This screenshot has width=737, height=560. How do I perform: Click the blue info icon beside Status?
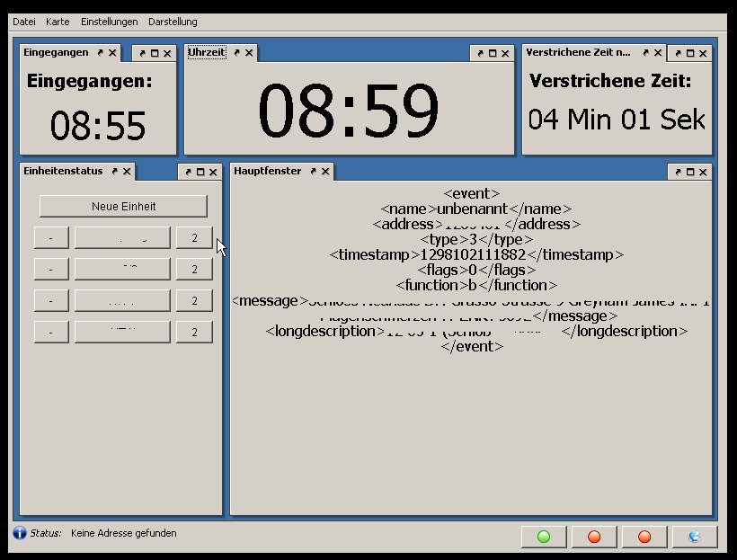[x=20, y=533]
